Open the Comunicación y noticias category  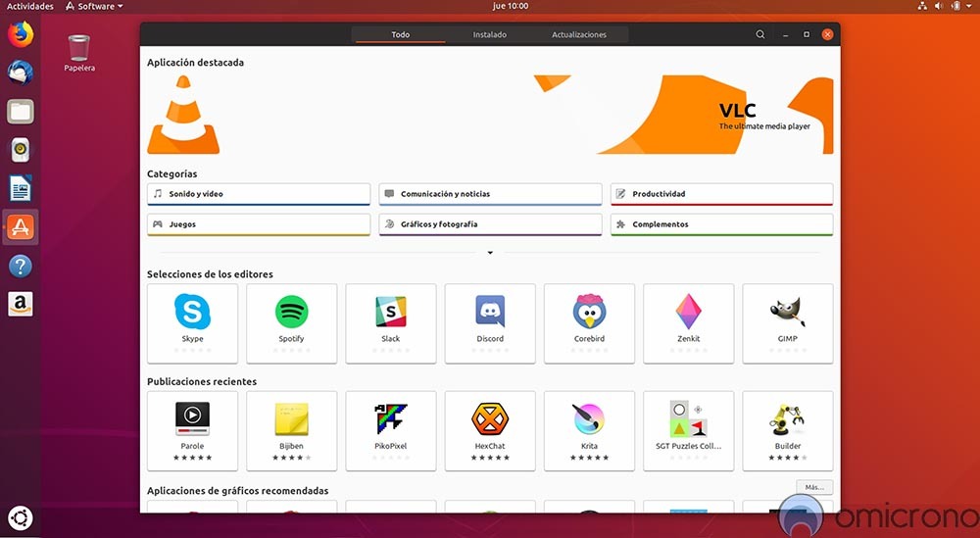pos(490,194)
